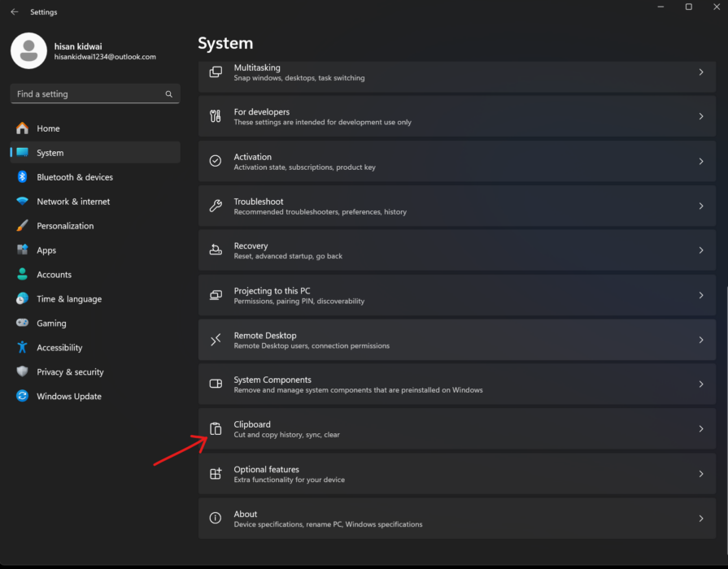The image size is (728, 569).
Task: Expand the Clipboard settings row chevron
Action: pos(700,428)
